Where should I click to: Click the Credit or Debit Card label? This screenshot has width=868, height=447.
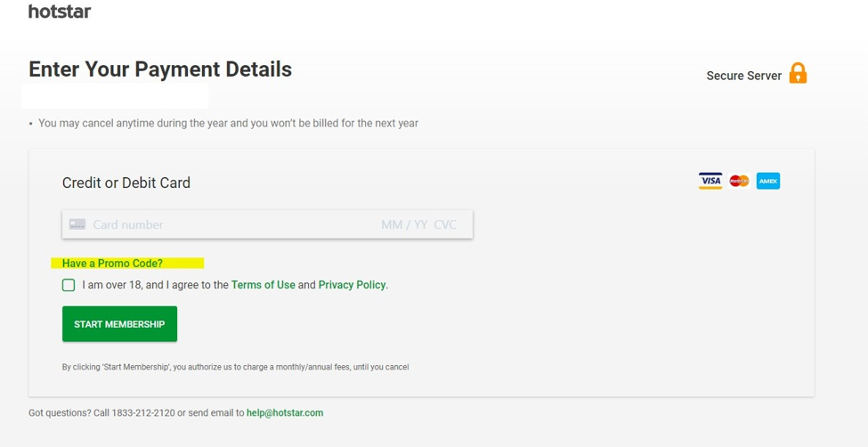[x=126, y=183]
